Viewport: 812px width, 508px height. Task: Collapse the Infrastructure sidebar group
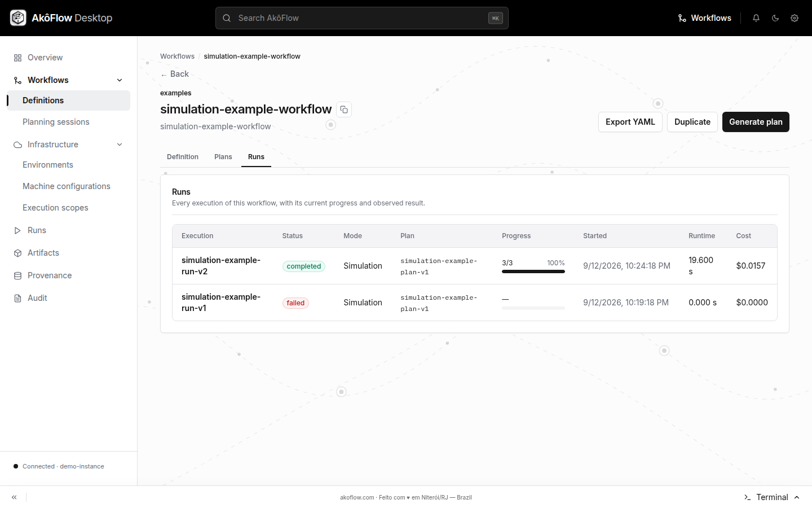point(120,144)
